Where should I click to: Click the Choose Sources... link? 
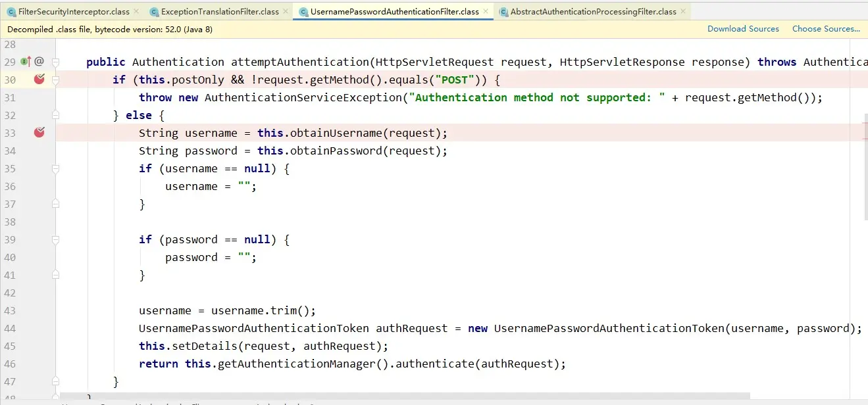(x=826, y=29)
